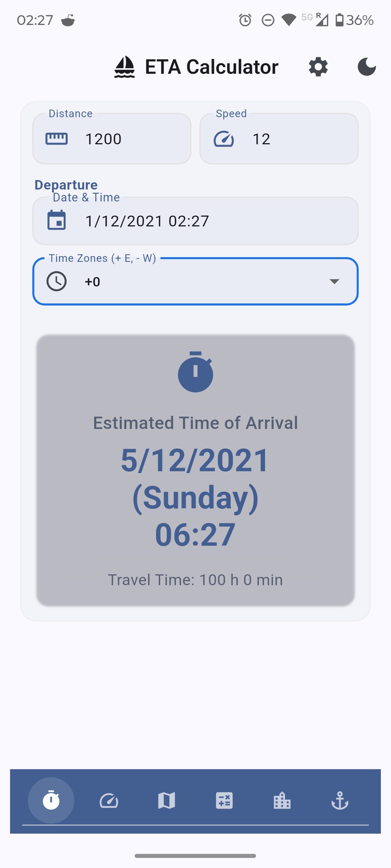This screenshot has height=868, width=391.
Task: Click the ruler icon in Distance field
Action: (x=56, y=139)
